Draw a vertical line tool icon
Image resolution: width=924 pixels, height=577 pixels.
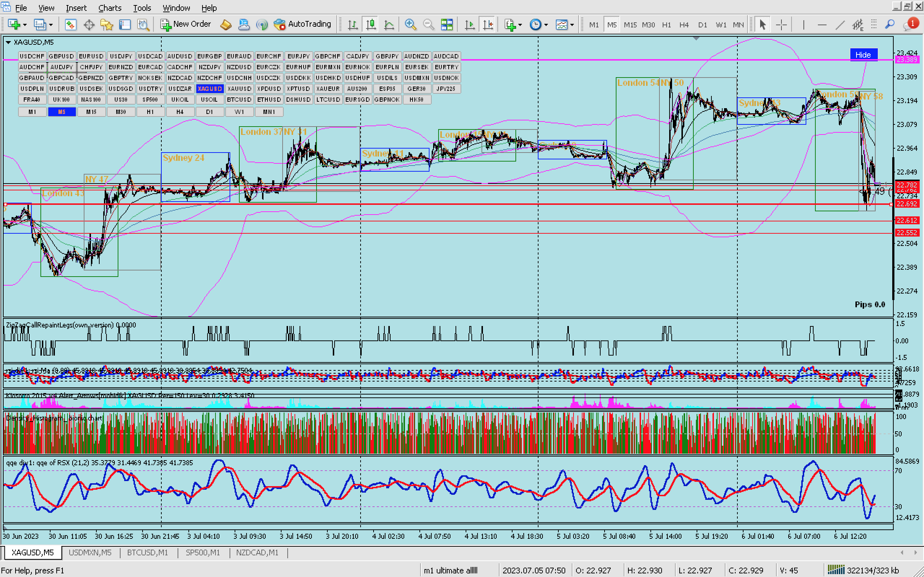coord(803,25)
